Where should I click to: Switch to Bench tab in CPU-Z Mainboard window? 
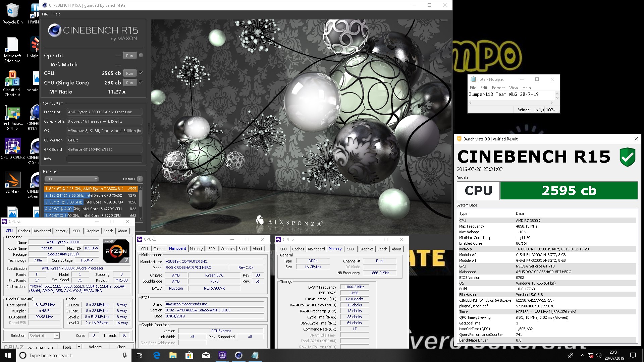244,249
